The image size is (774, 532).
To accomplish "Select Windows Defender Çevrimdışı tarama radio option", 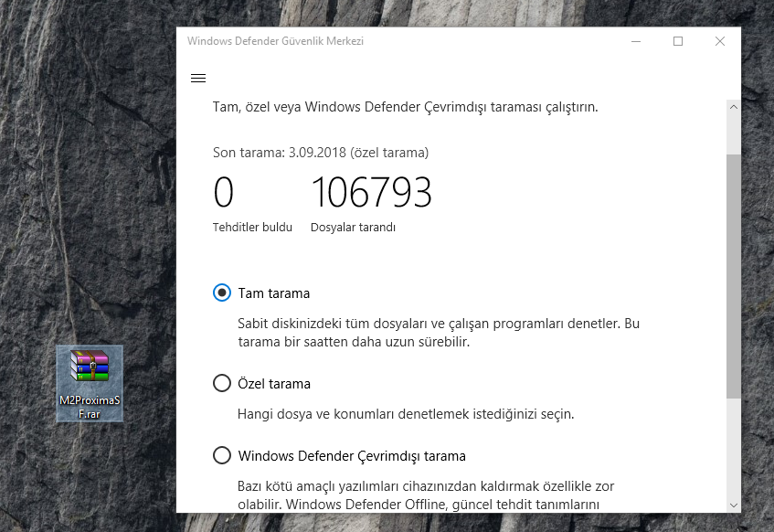I will 222,455.
